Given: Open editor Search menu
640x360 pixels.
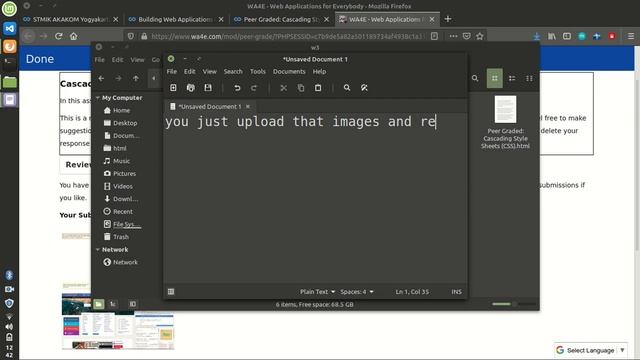Looking at the screenshot, I should [x=233, y=71].
